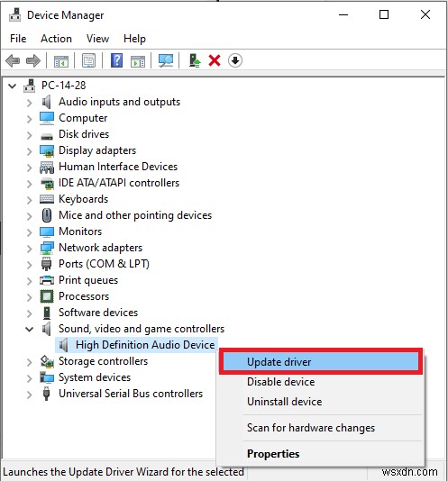The width and height of the screenshot is (448, 481).
Task: Collapse the PC-14-28 root node
Action: coord(12,86)
